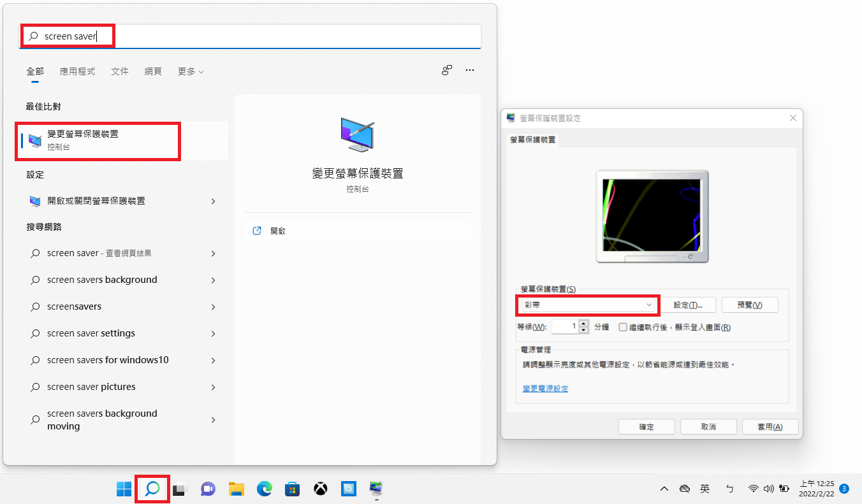Click the OneDrive cloud tray icon
Viewport: 862px width, 504px height.
coord(685,489)
